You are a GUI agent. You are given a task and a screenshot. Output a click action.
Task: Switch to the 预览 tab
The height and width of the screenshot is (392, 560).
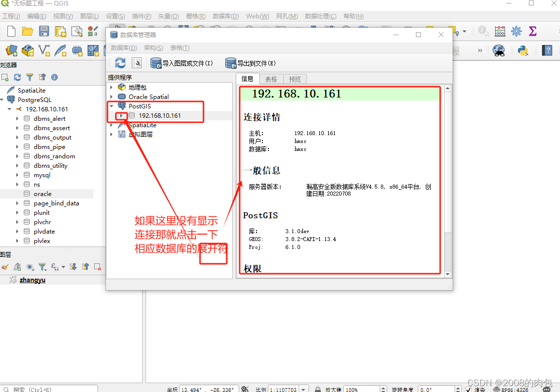point(295,79)
